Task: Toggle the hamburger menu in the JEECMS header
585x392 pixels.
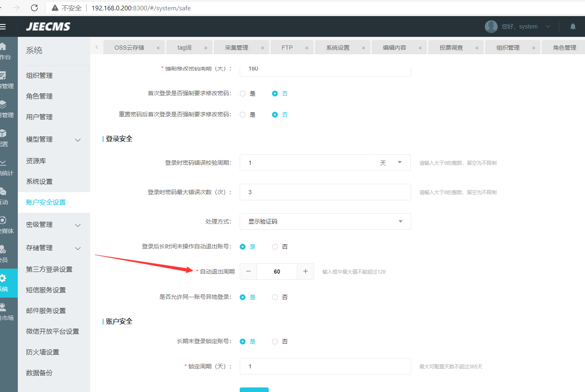Action: (2, 26)
